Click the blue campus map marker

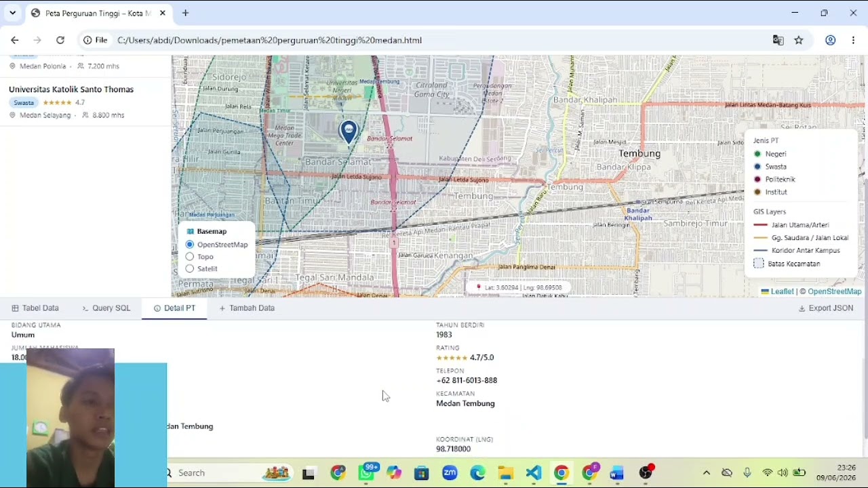coord(348,131)
